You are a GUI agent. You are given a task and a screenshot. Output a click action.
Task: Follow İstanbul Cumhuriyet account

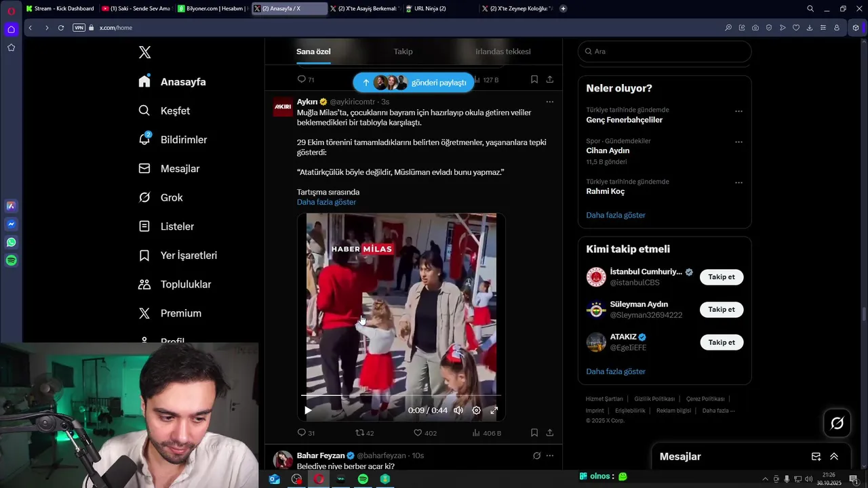coord(722,277)
